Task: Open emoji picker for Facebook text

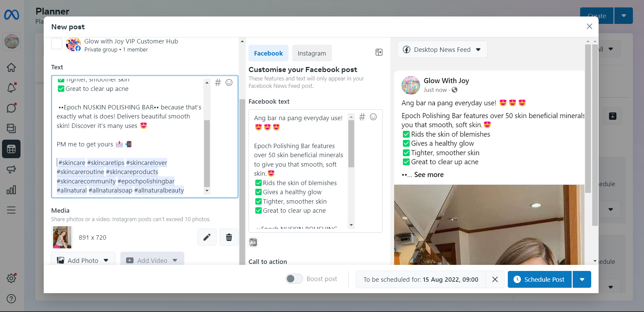Action: pyautogui.click(x=373, y=117)
